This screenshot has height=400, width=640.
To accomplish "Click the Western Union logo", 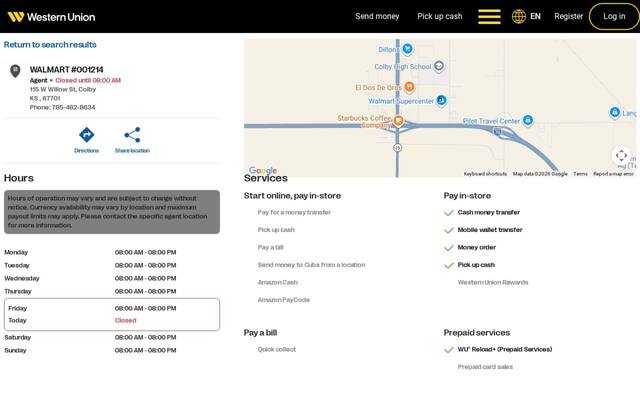I will pyautogui.click(x=51, y=17).
